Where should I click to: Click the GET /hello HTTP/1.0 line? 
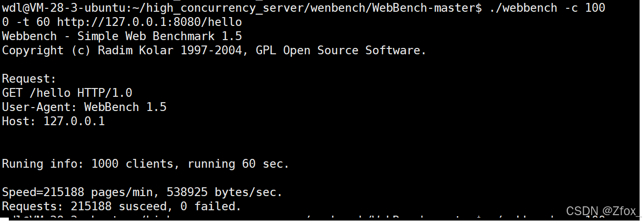(67, 93)
